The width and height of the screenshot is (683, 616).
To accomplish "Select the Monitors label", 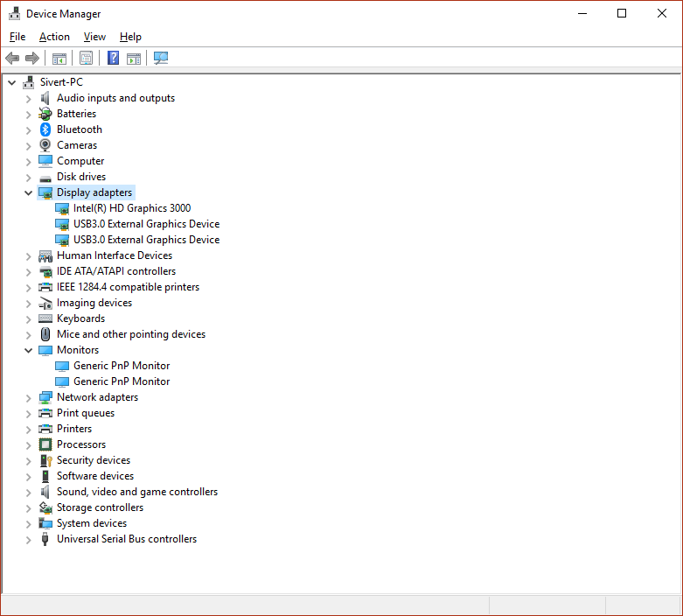I will click(78, 350).
